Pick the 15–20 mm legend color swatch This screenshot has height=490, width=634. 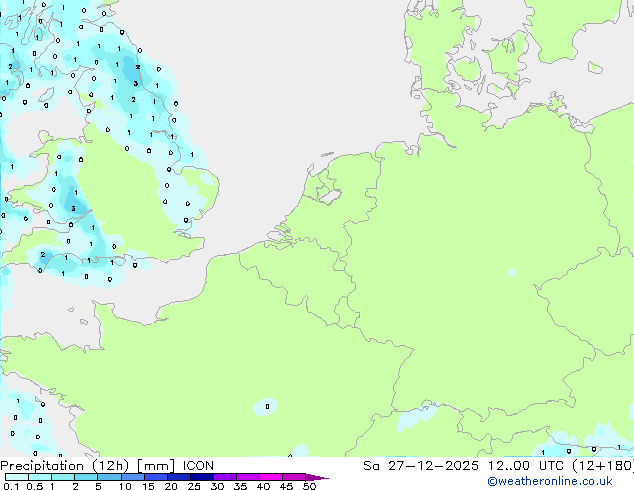156,477
